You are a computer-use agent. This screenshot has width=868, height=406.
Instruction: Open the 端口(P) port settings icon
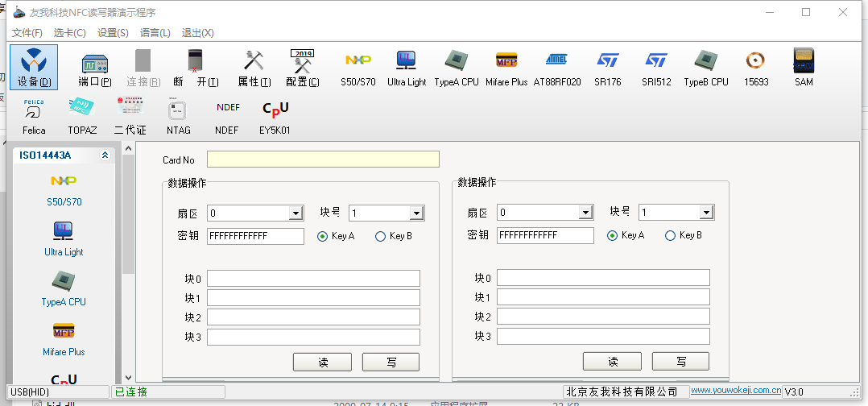pyautogui.click(x=95, y=67)
